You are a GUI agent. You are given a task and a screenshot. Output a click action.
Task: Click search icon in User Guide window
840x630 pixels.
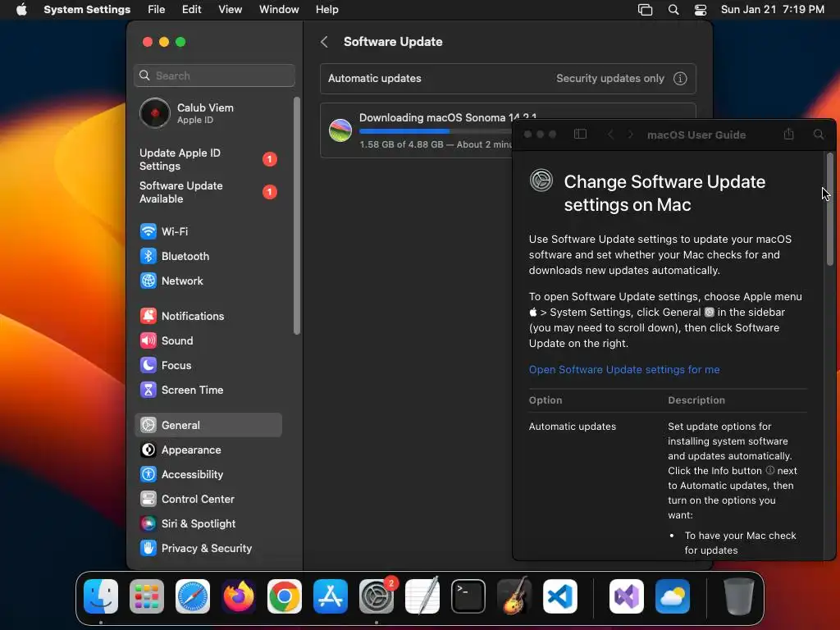coord(819,135)
